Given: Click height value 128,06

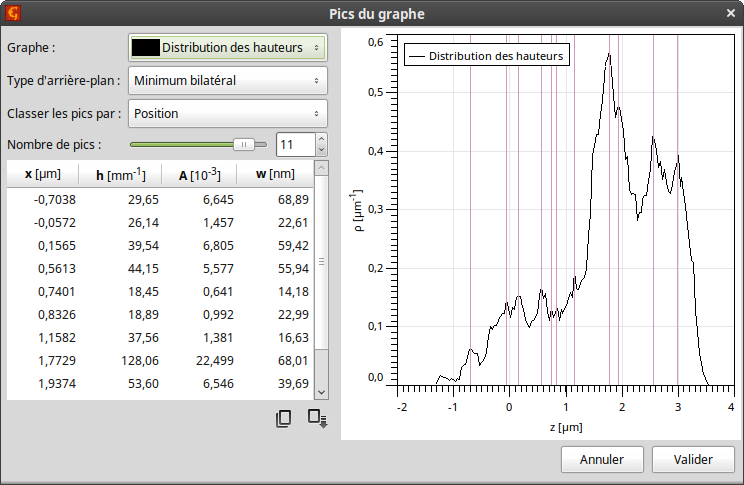Looking at the screenshot, I should tap(140, 361).
